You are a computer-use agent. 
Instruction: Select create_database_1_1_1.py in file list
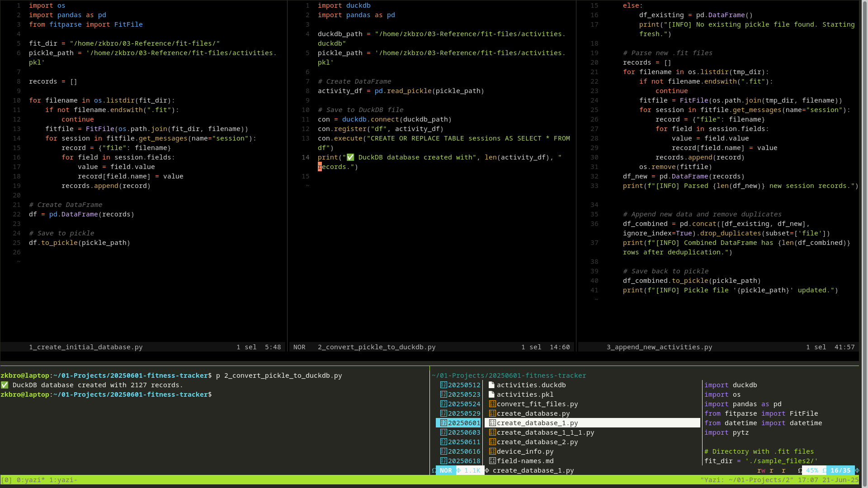(545, 432)
